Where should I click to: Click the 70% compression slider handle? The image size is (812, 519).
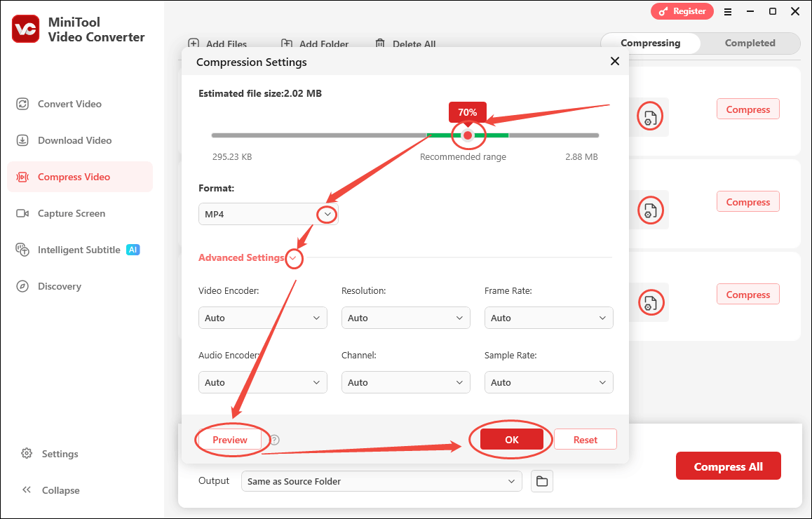468,135
